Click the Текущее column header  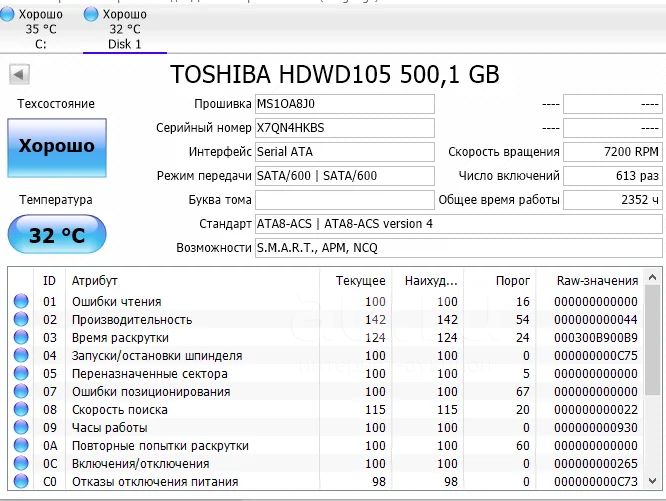tap(356, 281)
